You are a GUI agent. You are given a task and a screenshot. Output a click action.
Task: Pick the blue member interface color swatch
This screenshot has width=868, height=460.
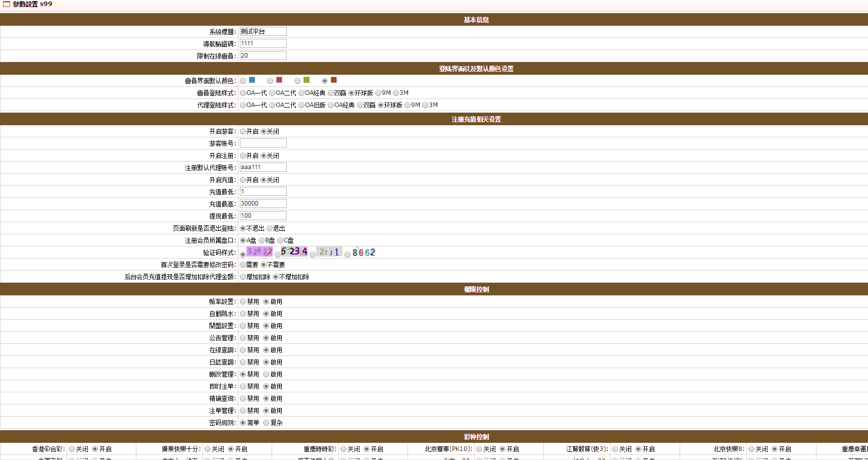tap(252, 80)
